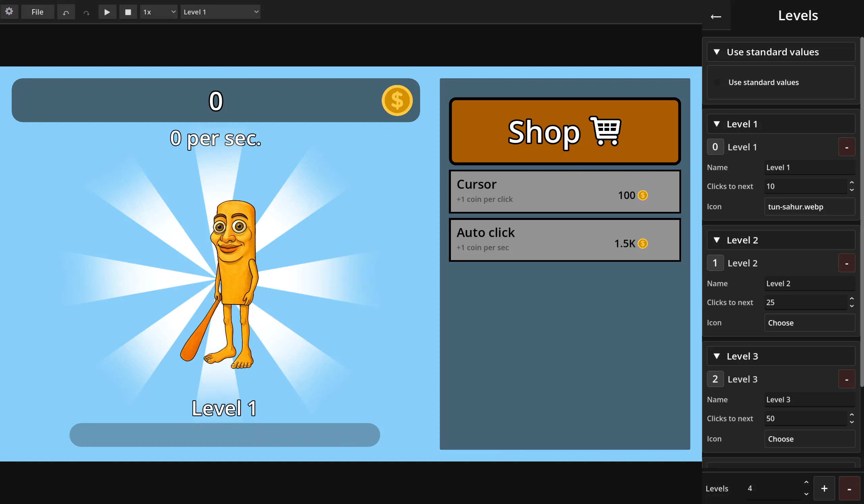Click index 2 badge of Level 3
This screenshot has height=504, width=864.
tap(715, 379)
